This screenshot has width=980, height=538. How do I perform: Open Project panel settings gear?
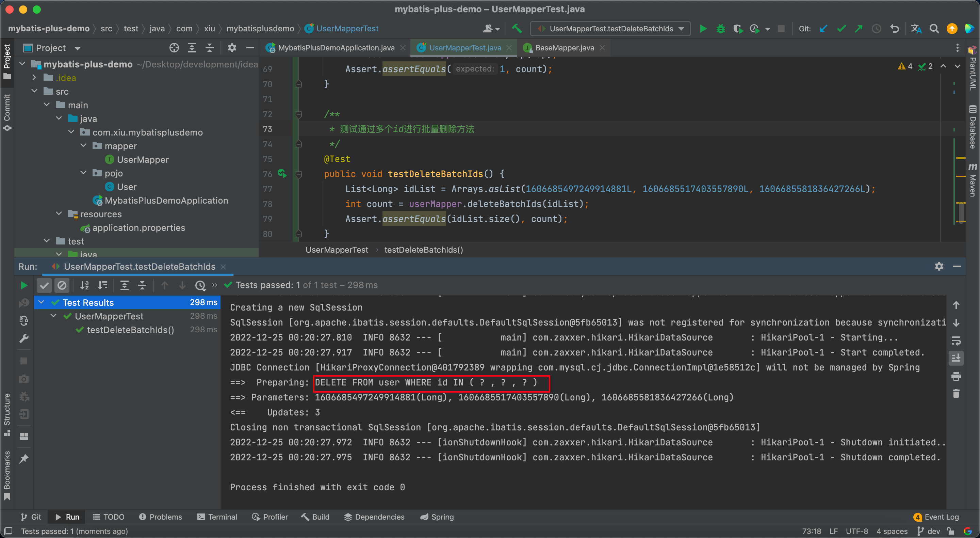pyautogui.click(x=232, y=48)
